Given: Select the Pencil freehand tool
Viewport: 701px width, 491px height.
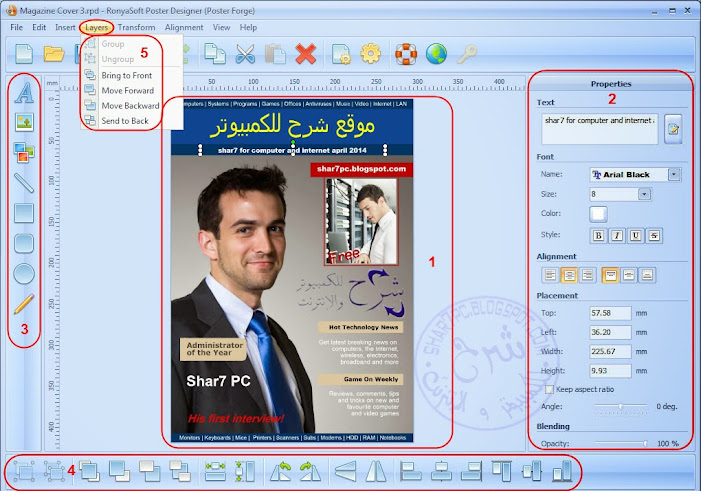Looking at the screenshot, I should (x=24, y=304).
